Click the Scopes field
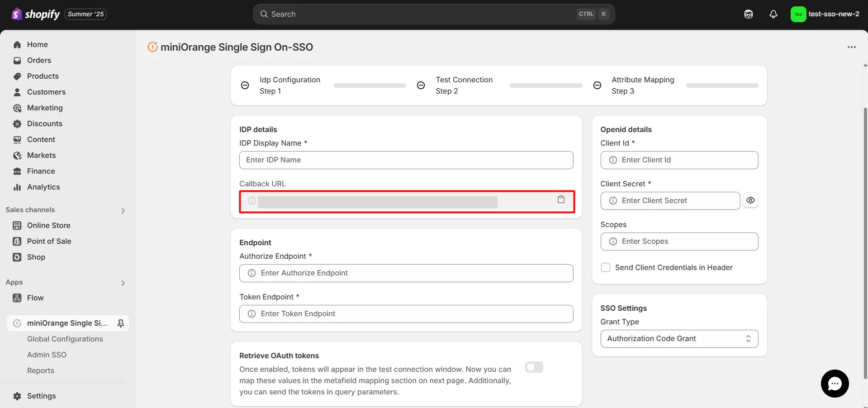The height and width of the screenshot is (408, 868). coord(679,242)
